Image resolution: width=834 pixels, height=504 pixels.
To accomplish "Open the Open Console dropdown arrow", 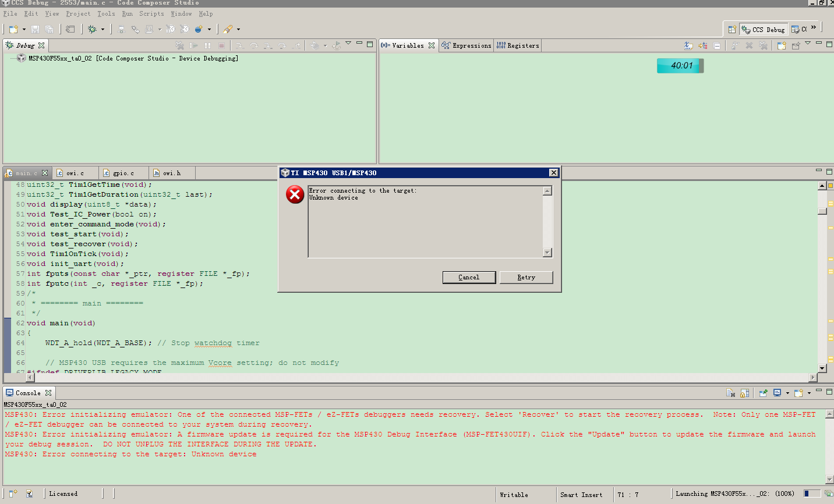I will (x=809, y=393).
